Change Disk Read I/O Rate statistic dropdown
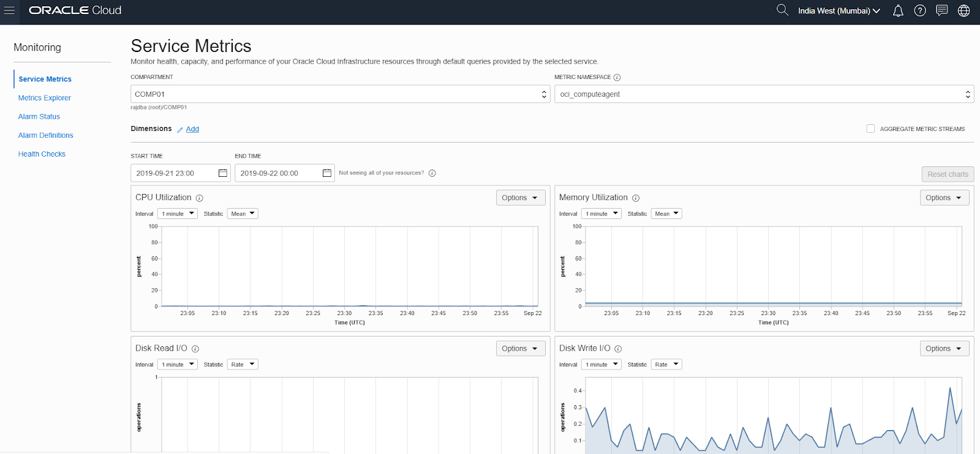Image resolution: width=980 pixels, height=454 pixels. tap(243, 365)
